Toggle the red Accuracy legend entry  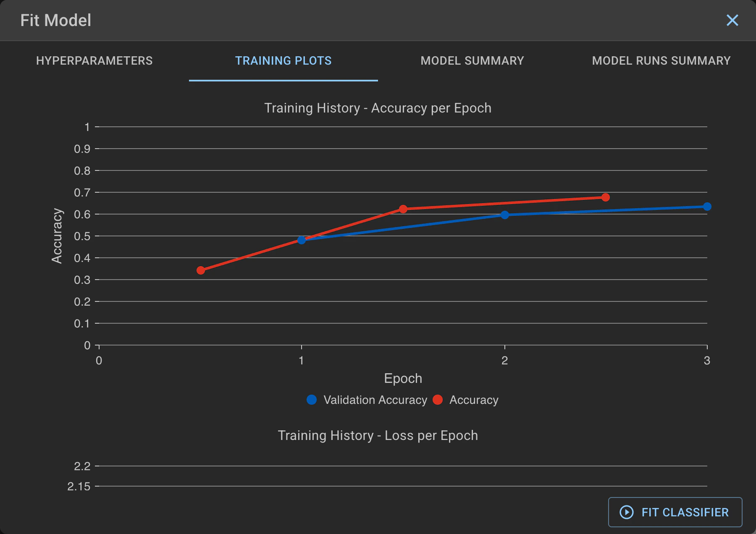tap(465, 400)
